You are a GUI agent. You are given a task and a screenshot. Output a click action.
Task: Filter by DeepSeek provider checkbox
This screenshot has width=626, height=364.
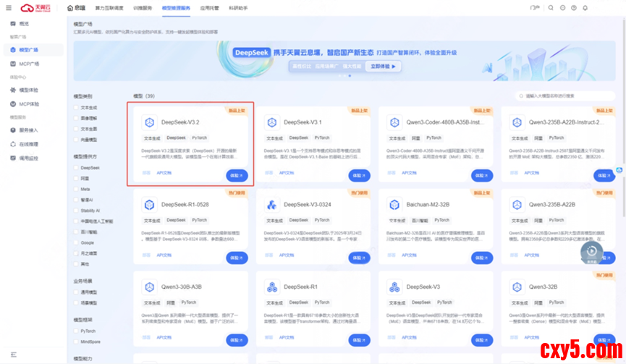coord(76,168)
